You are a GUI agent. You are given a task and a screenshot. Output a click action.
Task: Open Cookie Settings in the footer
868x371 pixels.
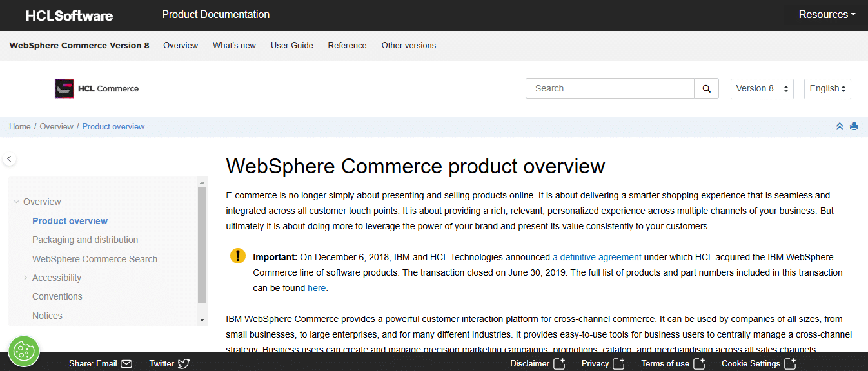[751, 364]
